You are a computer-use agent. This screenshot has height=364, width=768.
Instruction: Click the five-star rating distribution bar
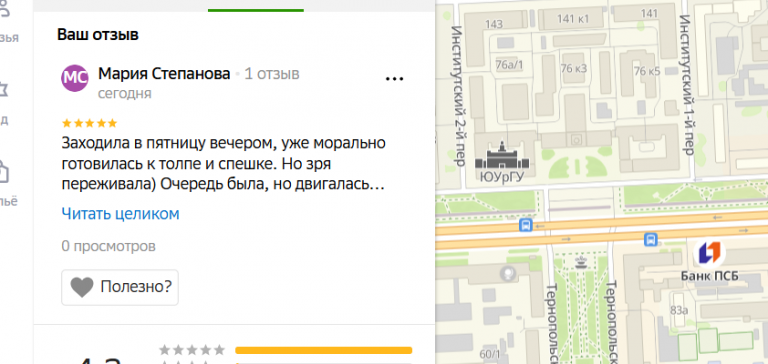[324, 350]
